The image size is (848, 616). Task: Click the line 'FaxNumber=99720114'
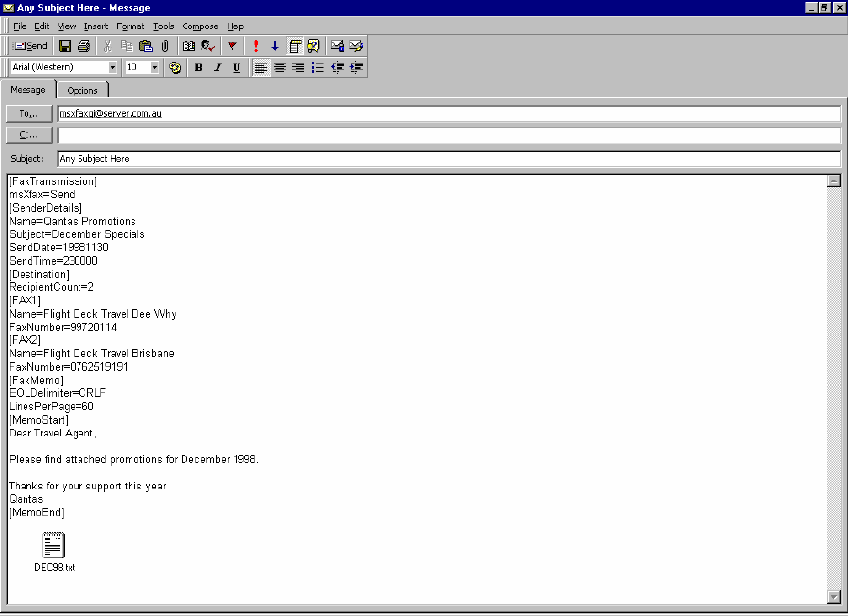tap(63, 327)
